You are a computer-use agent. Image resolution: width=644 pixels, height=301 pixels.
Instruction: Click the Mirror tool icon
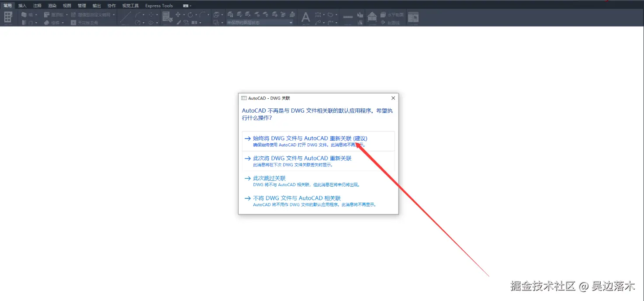(194, 22)
